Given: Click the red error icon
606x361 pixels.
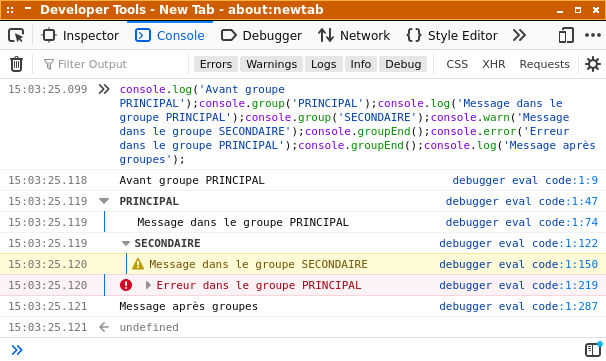Looking at the screenshot, I should [126, 285].
